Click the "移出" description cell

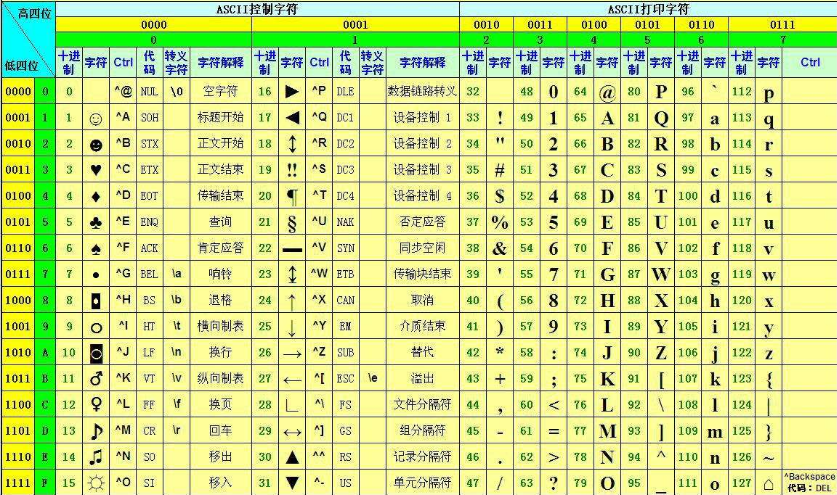click(220, 457)
